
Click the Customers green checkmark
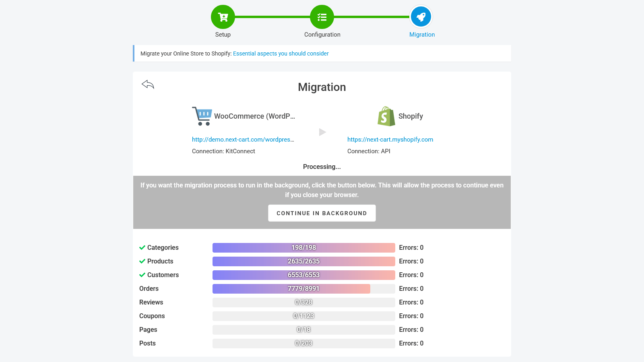click(142, 275)
